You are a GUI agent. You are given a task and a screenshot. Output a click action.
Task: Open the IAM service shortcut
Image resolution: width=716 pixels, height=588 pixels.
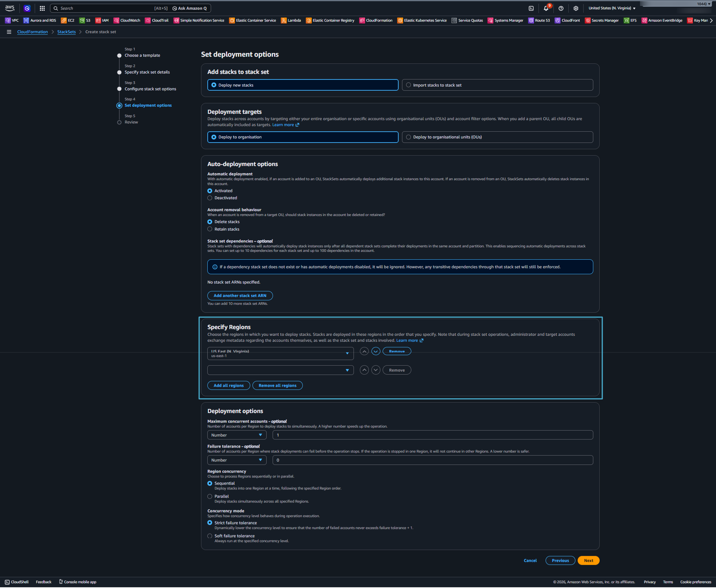[102, 21]
